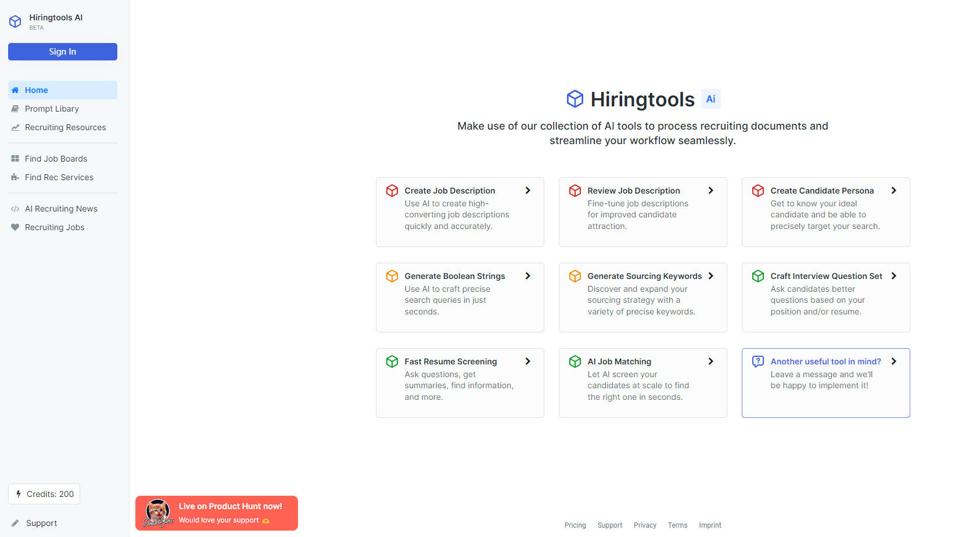980x537 pixels.
Task: Click the red cube icon on Create Candidate Persona
Action: [758, 191]
